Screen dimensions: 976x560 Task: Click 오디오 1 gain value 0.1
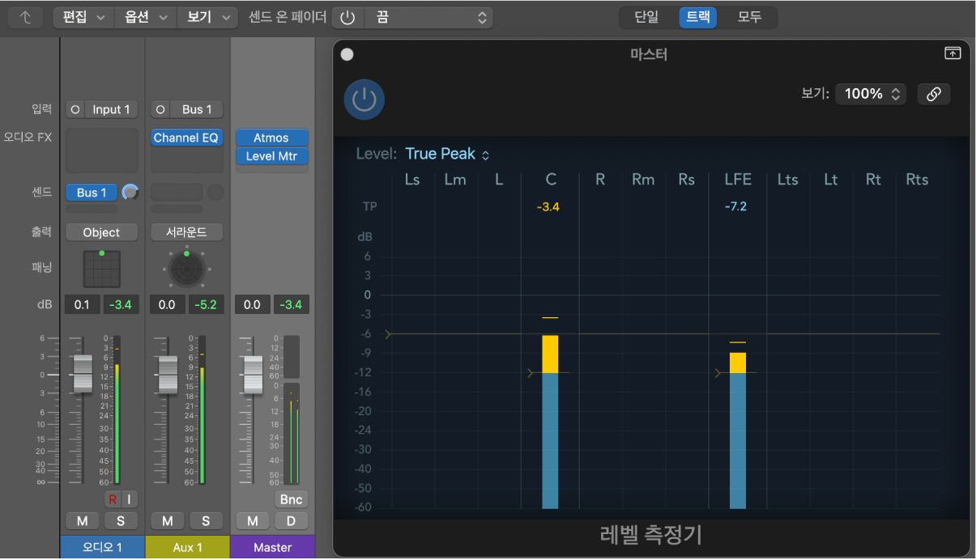[83, 304]
